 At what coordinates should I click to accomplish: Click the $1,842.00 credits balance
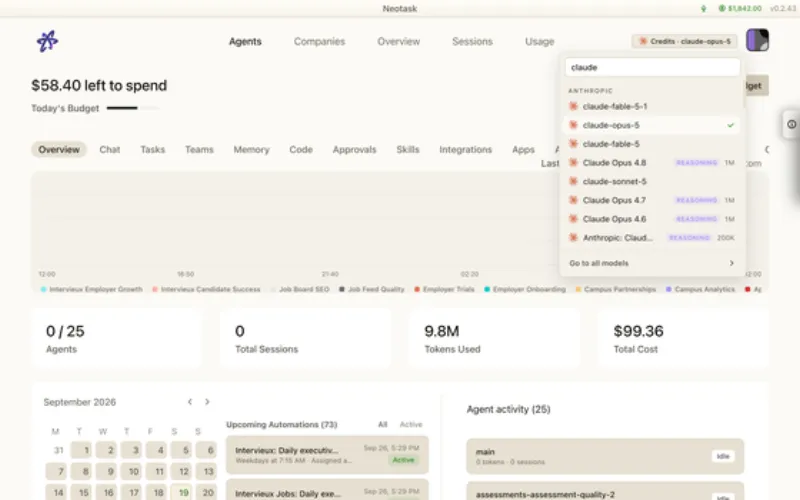point(740,8)
